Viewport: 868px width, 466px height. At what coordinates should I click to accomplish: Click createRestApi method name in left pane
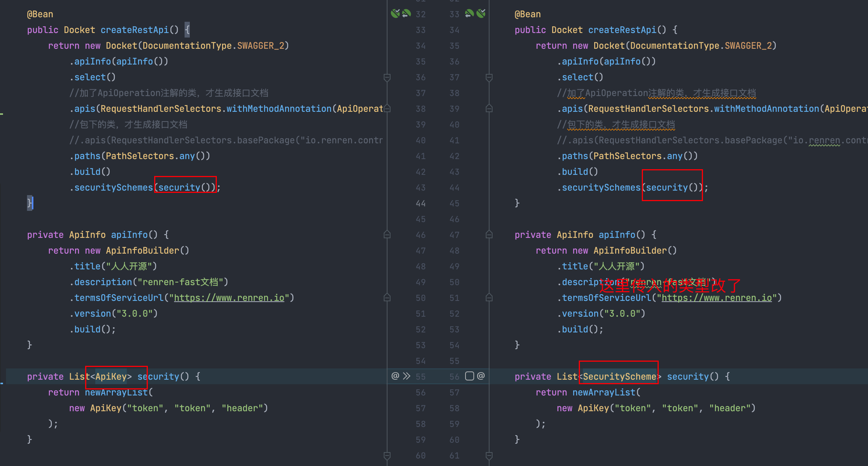click(135, 30)
